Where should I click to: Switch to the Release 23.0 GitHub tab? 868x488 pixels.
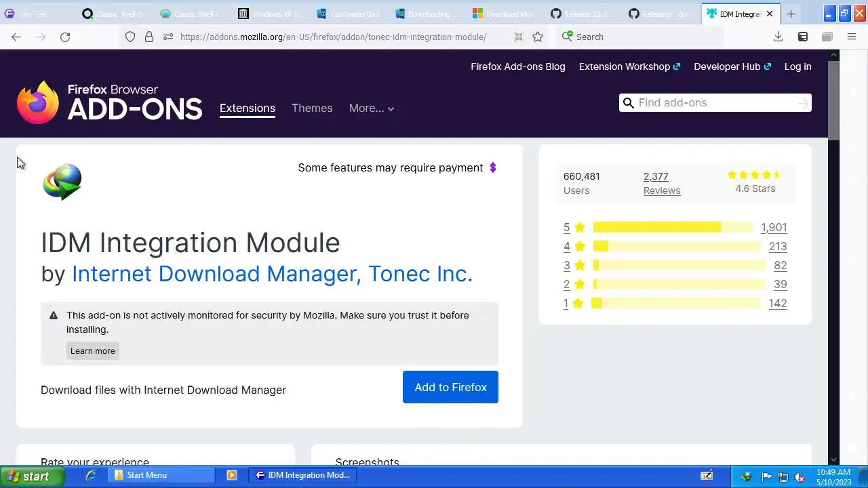[583, 14]
